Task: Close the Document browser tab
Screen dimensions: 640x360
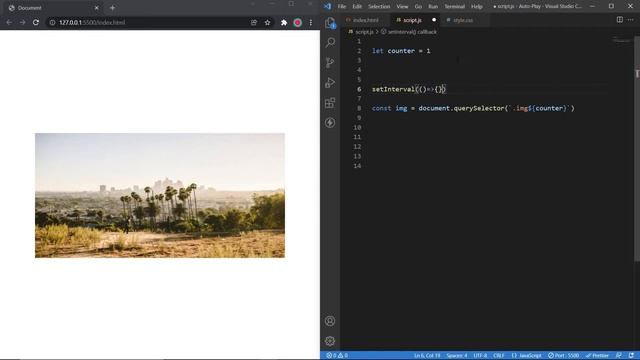Action: (97, 8)
